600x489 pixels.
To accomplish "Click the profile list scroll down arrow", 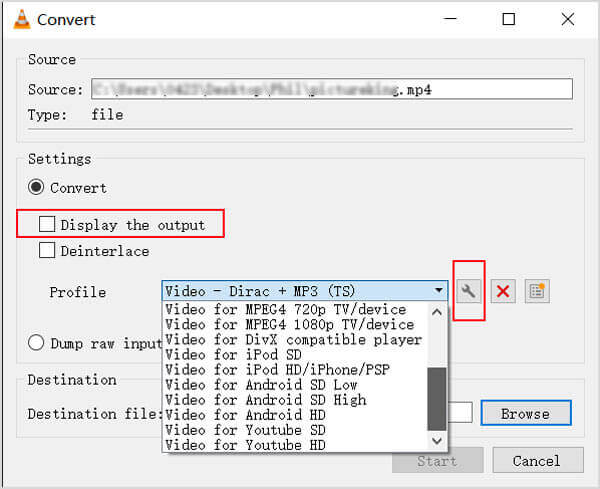I will (x=437, y=441).
